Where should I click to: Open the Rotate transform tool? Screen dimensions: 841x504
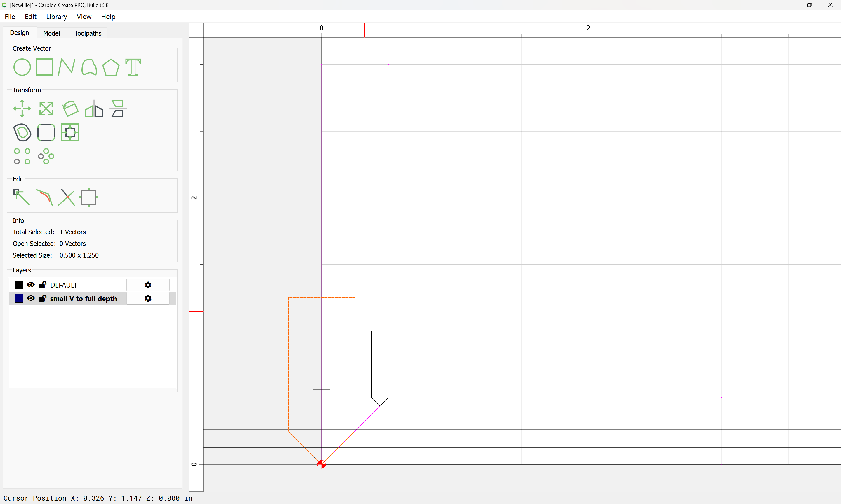70,109
